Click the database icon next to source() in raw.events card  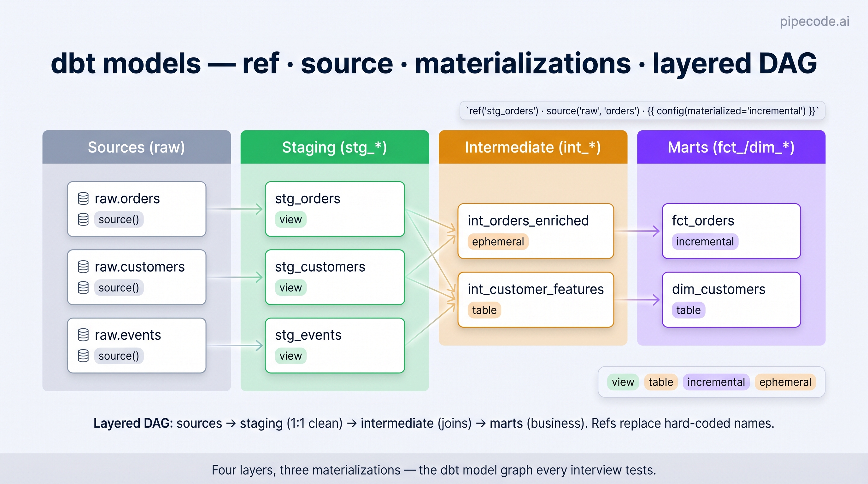(x=83, y=356)
